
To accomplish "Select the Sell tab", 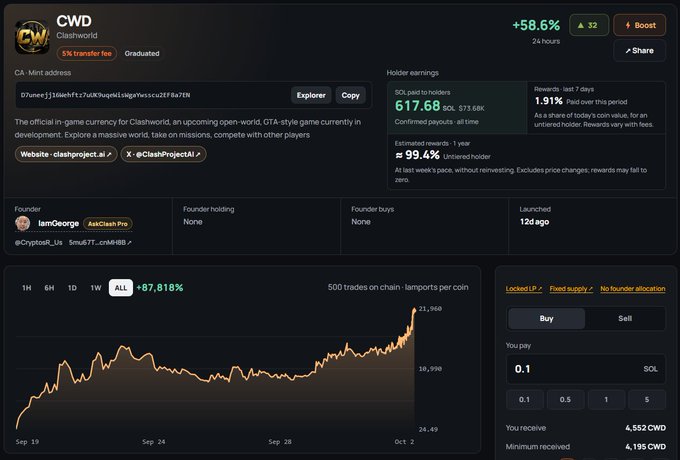I will pos(625,319).
